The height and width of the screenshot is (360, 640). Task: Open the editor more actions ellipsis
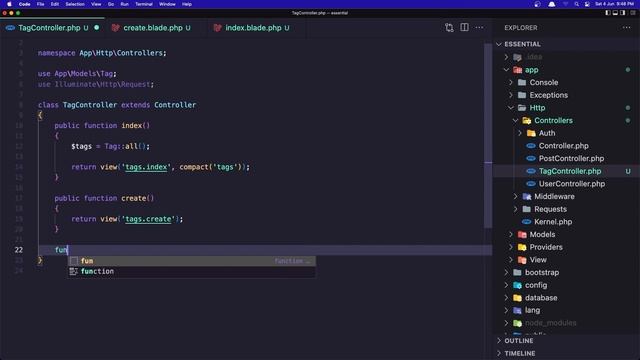[479, 28]
